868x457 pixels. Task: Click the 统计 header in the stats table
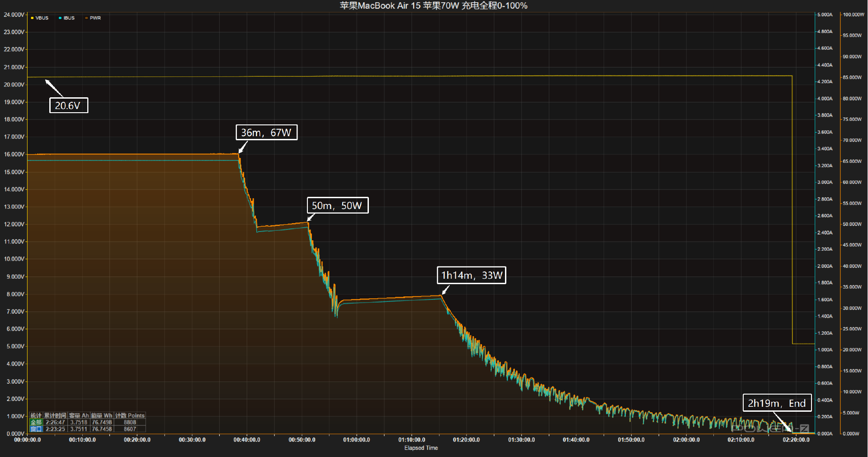(36, 415)
